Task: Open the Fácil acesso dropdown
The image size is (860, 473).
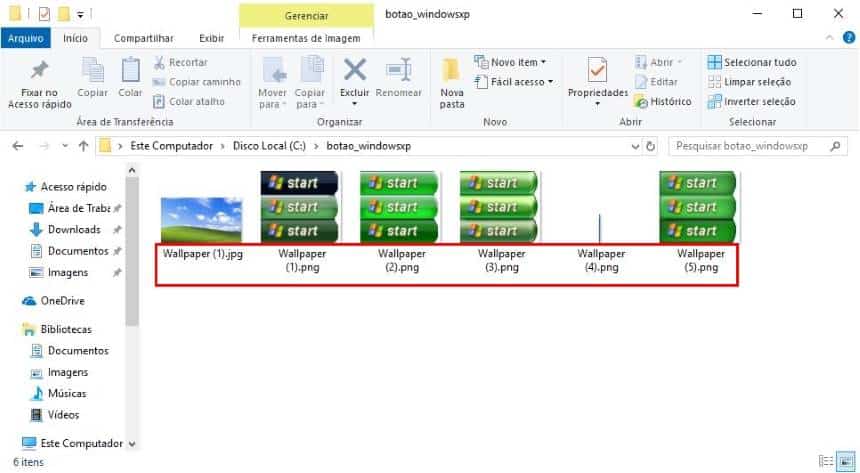Action: (x=514, y=82)
